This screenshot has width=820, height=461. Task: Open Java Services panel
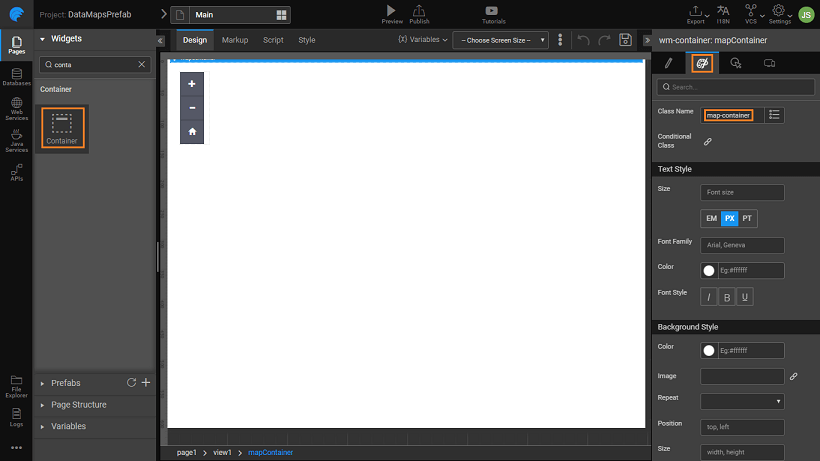16,140
